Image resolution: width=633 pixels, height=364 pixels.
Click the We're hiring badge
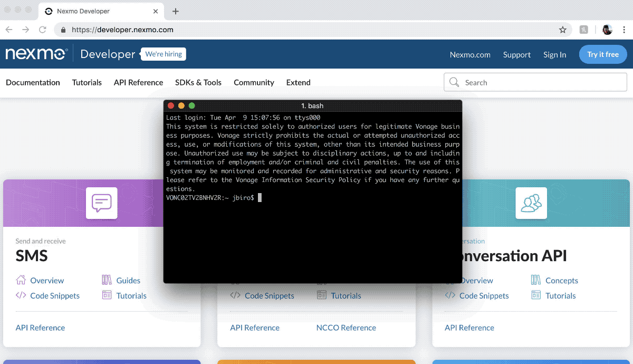click(x=164, y=54)
